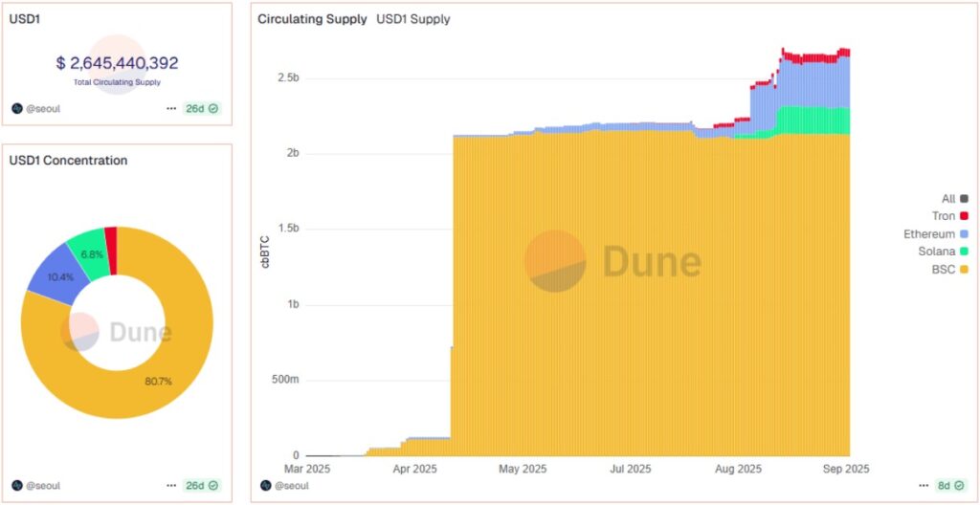Toggle the Ethereum series in legend
The image size is (980, 505).
[935, 234]
